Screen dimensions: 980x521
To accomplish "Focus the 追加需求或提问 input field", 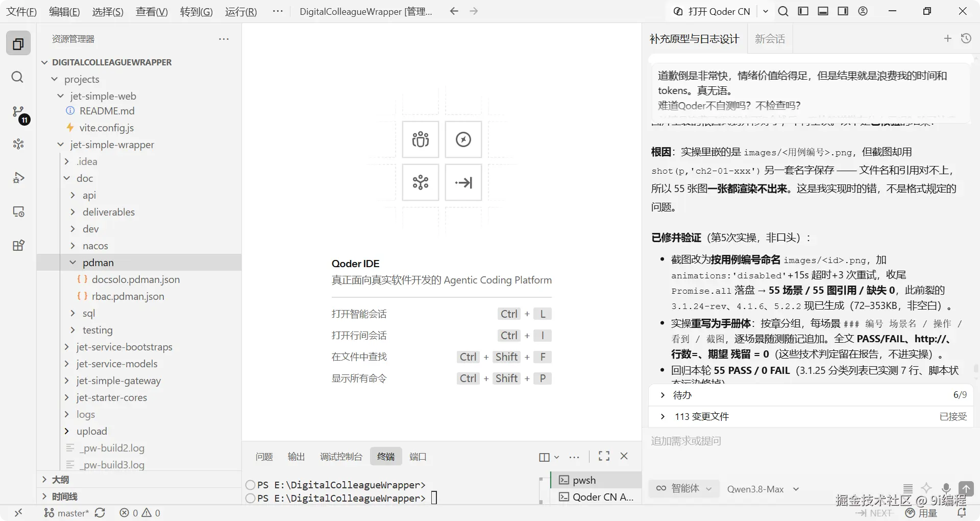I will click(811, 441).
